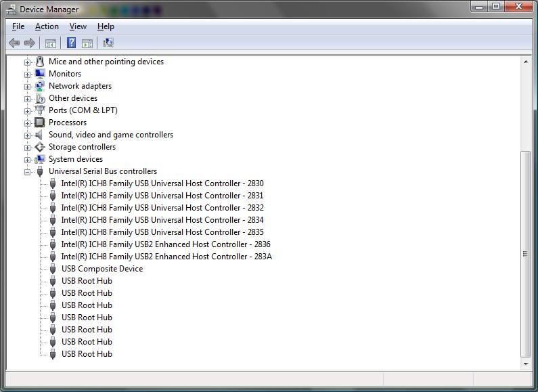Click USB icon beside Host Controller 2830

pyautogui.click(x=53, y=183)
